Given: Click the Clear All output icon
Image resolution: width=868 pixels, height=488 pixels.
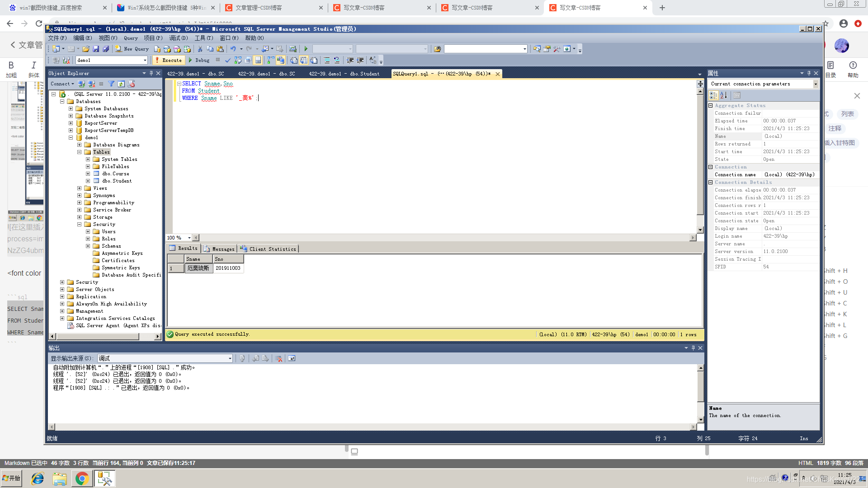Looking at the screenshot, I should pyautogui.click(x=278, y=358).
